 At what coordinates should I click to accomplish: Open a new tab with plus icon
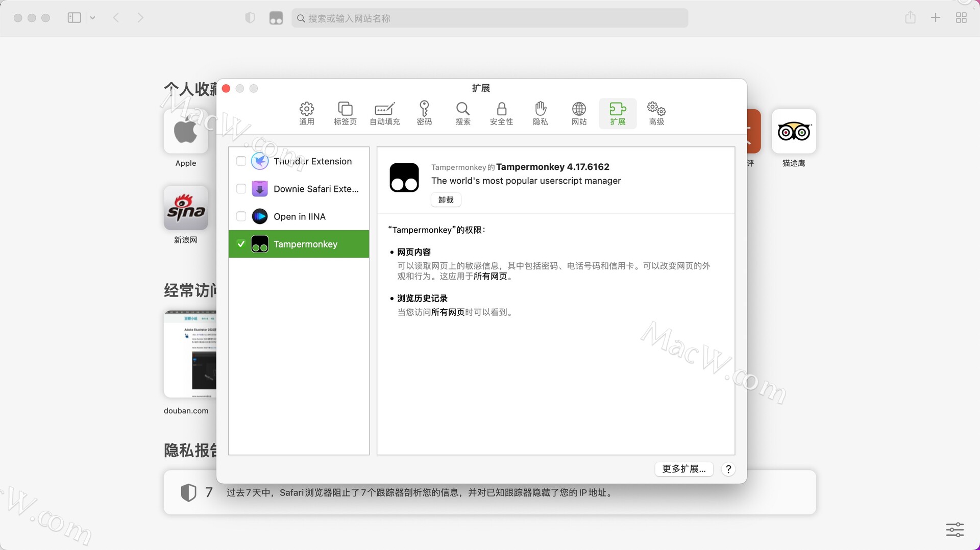click(935, 18)
